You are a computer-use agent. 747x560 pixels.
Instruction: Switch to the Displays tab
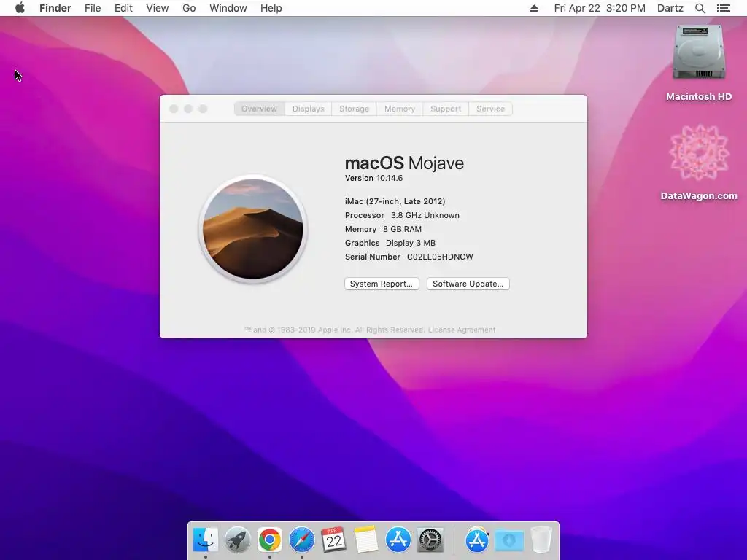309,109
